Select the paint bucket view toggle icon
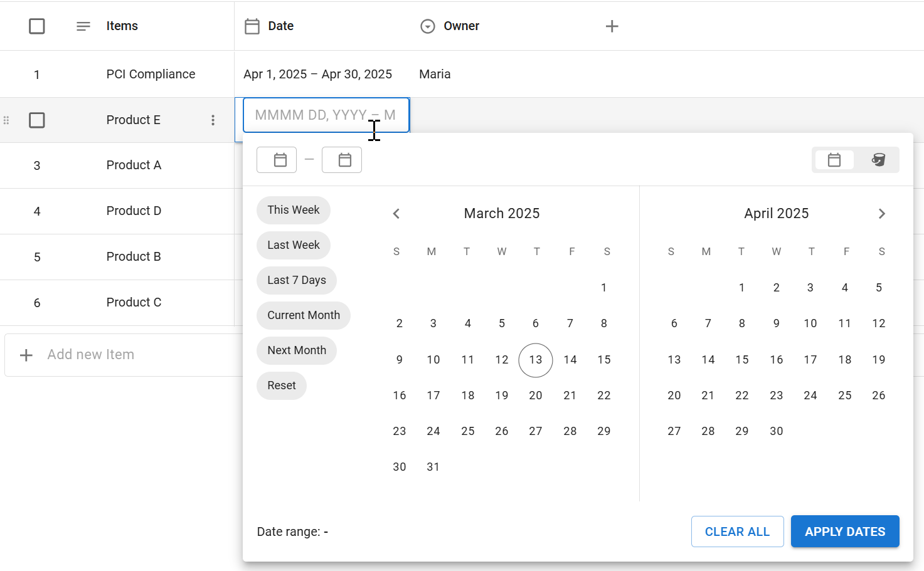This screenshot has height=571, width=924. [878, 160]
